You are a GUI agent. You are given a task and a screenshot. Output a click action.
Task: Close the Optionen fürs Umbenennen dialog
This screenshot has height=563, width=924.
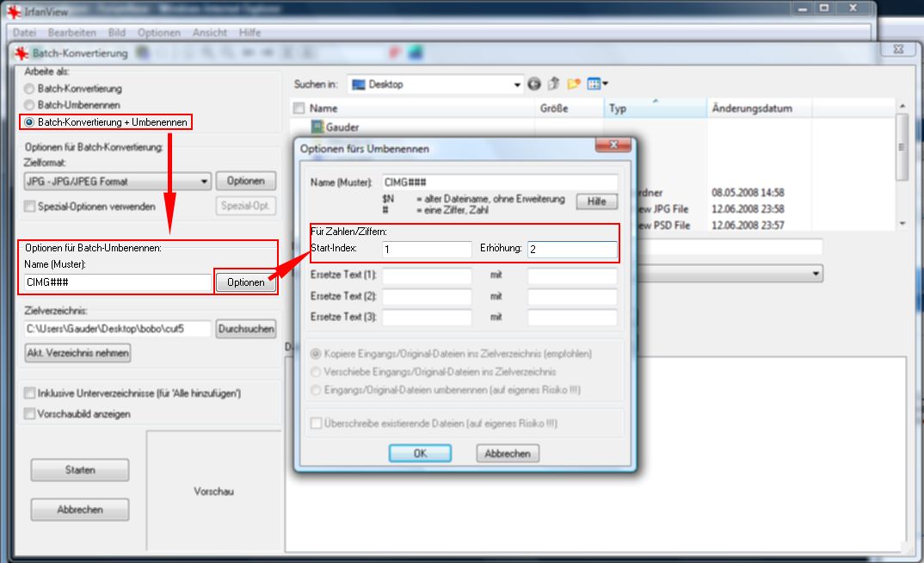[613, 145]
